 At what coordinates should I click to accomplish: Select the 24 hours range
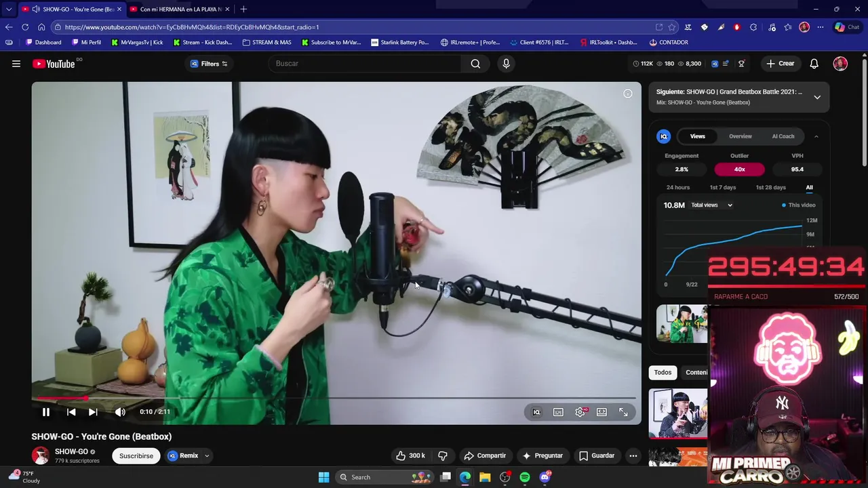pyautogui.click(x=678, y=188)
